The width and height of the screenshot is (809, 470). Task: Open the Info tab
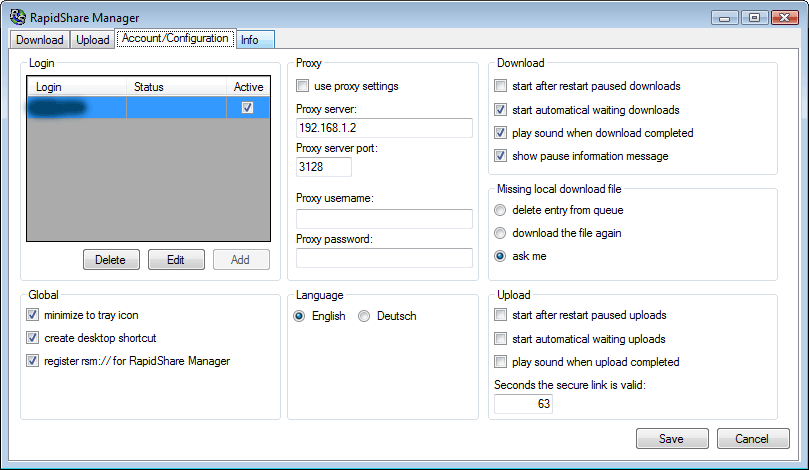[x=249, y=40]
